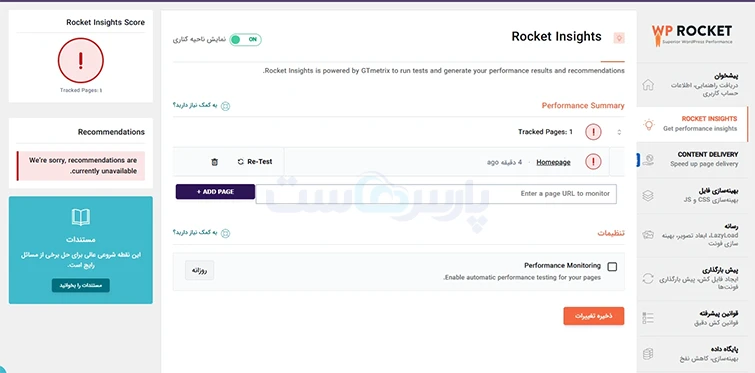Screen dimensions: 755x373
Task: Save changes with the orange button
Action: point(594,316)
